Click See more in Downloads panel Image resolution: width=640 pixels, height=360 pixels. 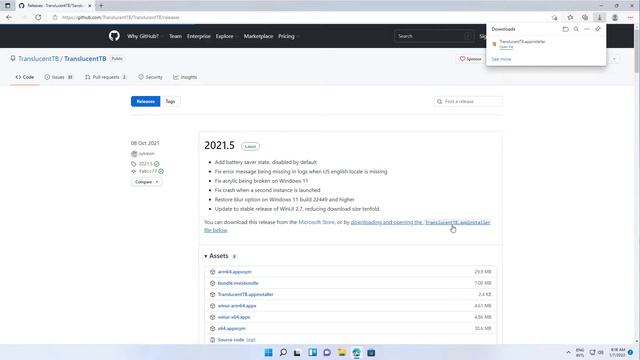501,59
